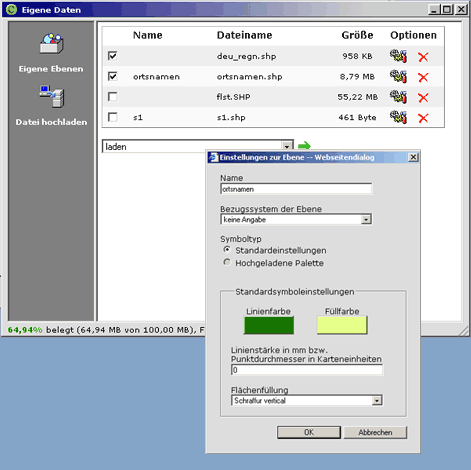
Task: Minimize the Eigene Daten window
Action: (434, 10)
